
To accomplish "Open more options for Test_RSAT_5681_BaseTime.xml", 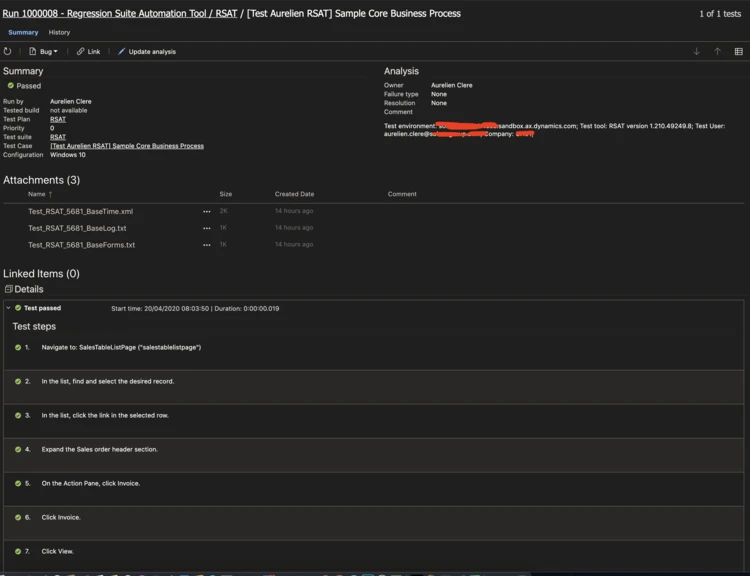I will point(207,212).
